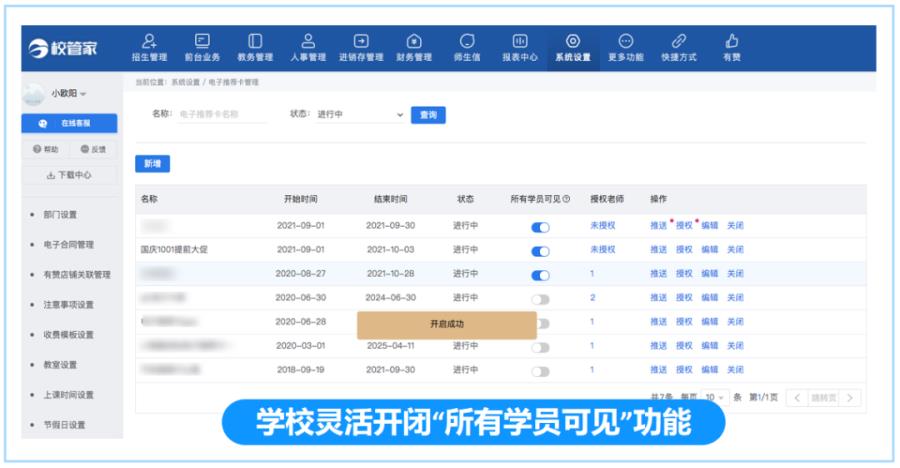This screenshot has height=468, width=900.
Task: Click 关闭 for 国庆1001提前大促 row
Action: click(735, 249)
